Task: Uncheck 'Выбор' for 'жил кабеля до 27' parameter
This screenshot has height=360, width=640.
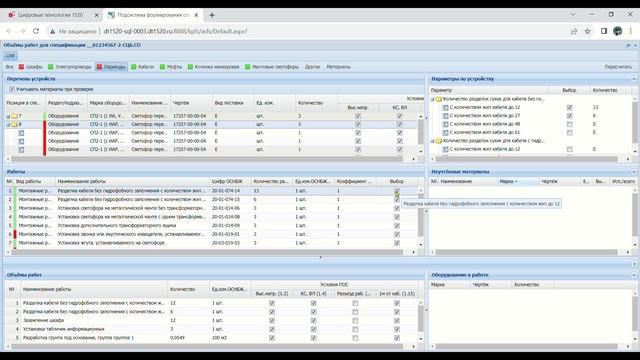Action: [x=569, y=116]
